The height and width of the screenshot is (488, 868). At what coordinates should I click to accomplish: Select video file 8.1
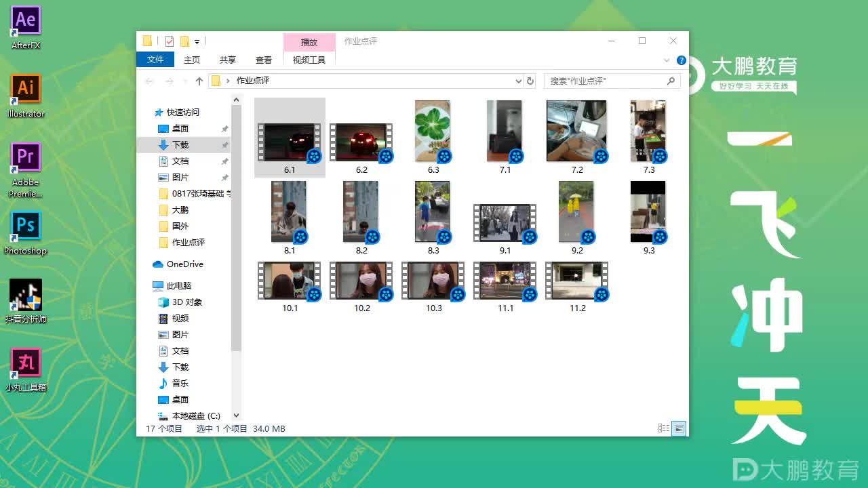pos(290,218)
